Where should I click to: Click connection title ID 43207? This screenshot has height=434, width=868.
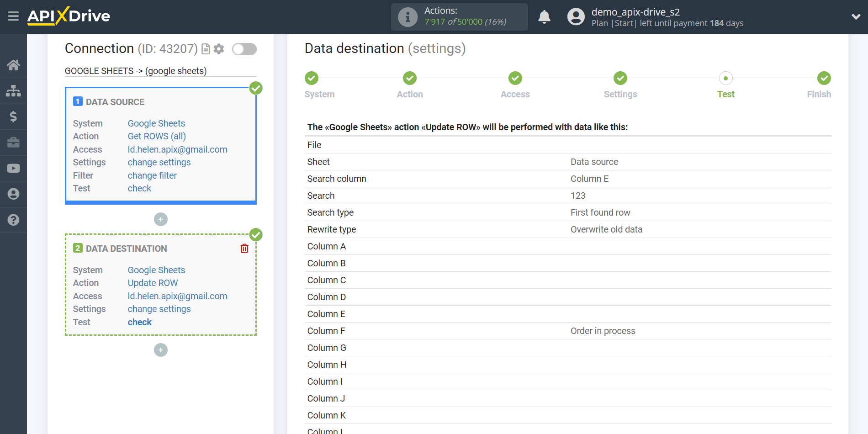[x=131, y=48]
